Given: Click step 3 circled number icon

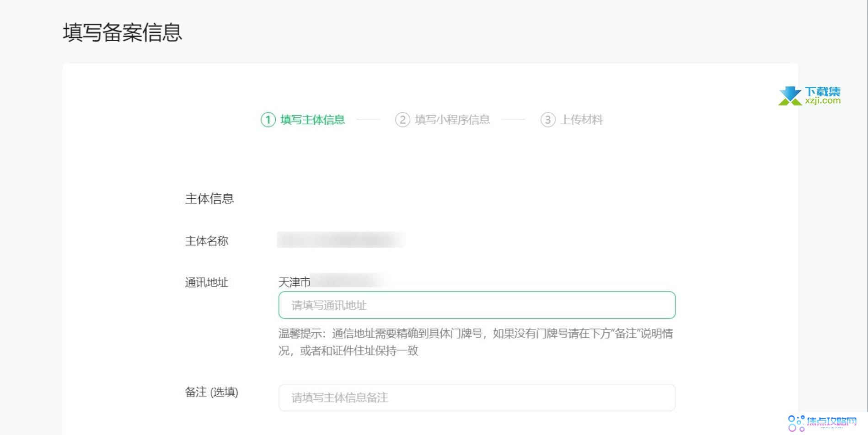Looking at the screenshot, I should [x=550, y=120].
